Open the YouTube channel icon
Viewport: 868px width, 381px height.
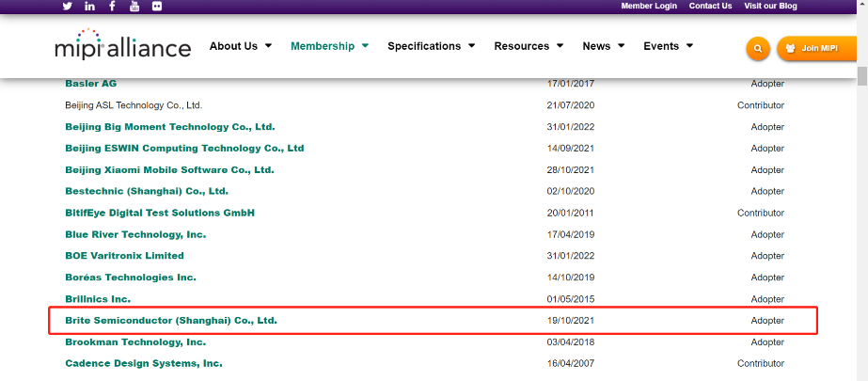point(134,6)
